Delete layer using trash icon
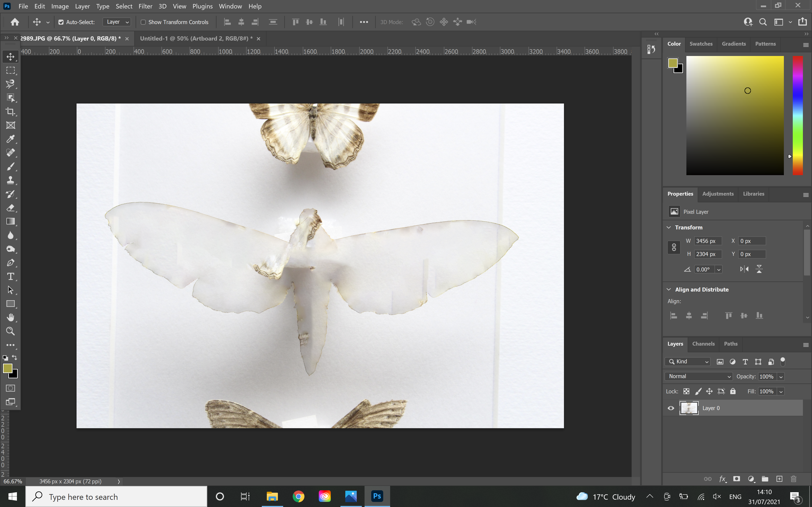Screen dimensions: 812x507 [x=794, y=479]
